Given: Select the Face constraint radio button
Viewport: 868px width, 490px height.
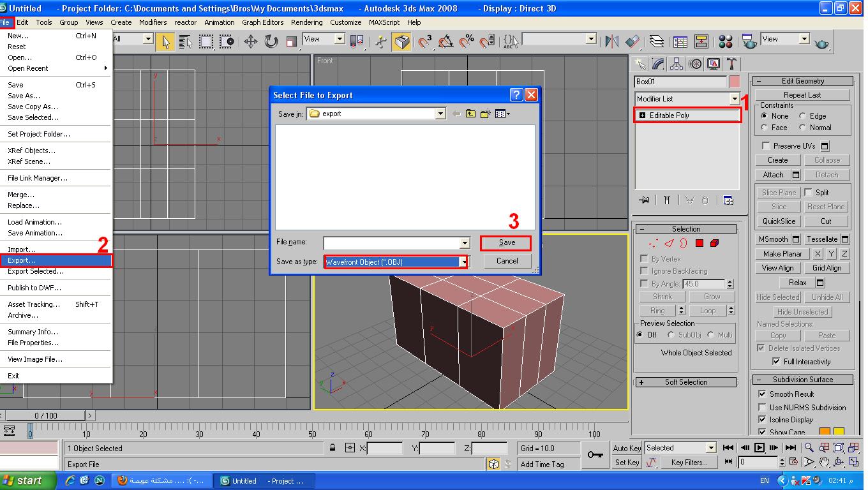Looking at the screenshot, I should coord(765,128).
